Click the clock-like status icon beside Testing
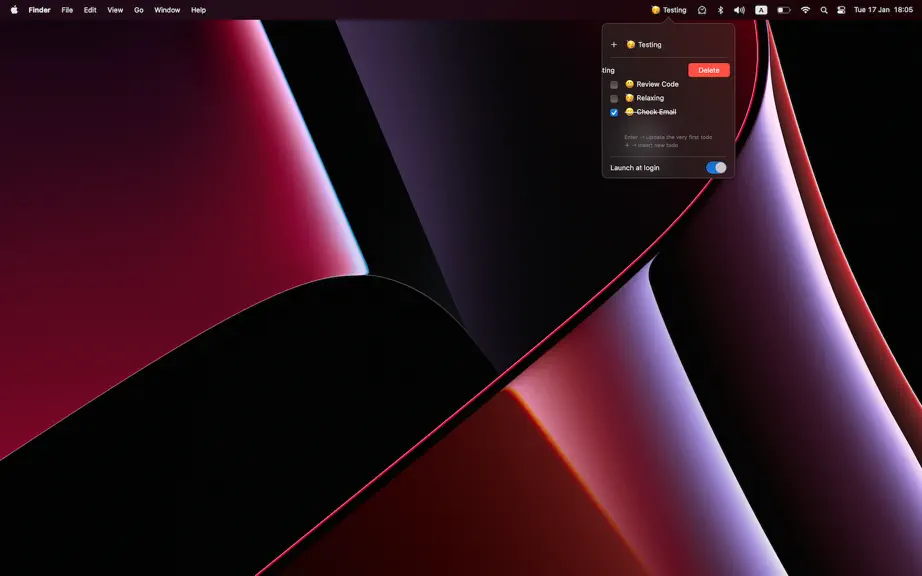The width and height of the screenshot is (922, 576). tap(701, 10)
